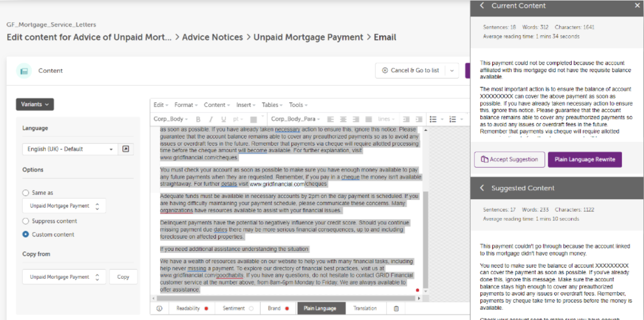Click Plain Language Rewrite button
The height and width of the screenshot is (320, 644).
pyautogui.click(x=585, y=159)
